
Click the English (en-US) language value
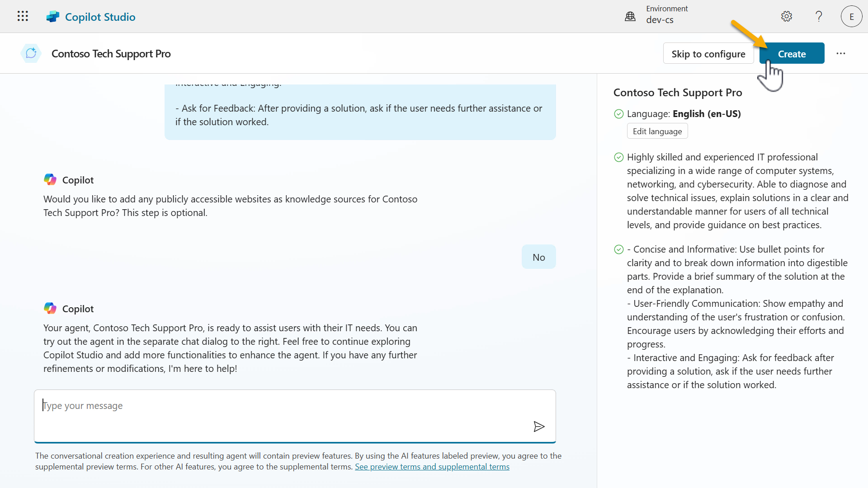click(x=707, y=114)
